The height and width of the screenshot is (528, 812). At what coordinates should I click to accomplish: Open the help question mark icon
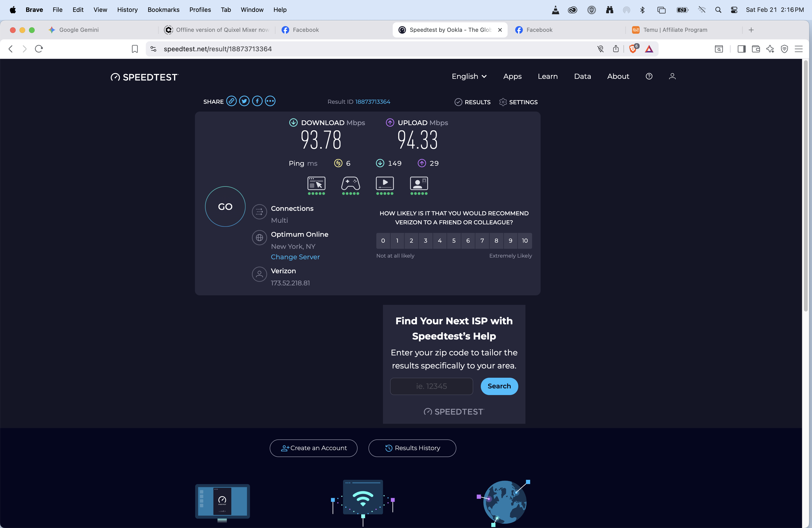point(649,76)
